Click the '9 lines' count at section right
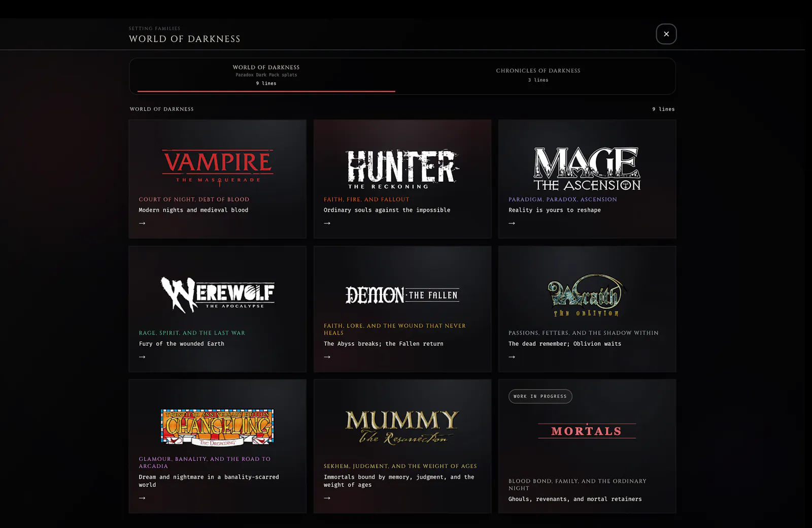The height and width of the screenshot is (528, 812). click(663, 109)
